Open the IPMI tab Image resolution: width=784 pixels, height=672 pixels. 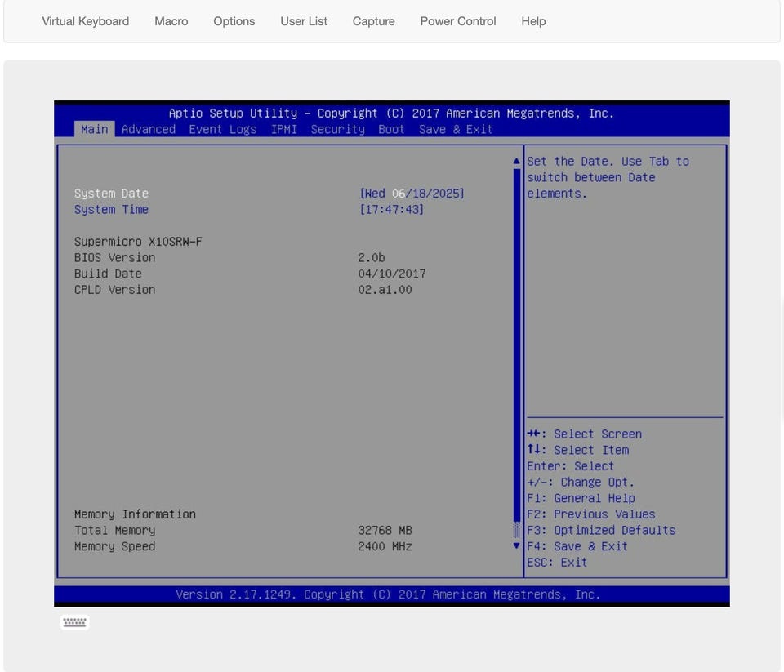click(x=284, y=129)
